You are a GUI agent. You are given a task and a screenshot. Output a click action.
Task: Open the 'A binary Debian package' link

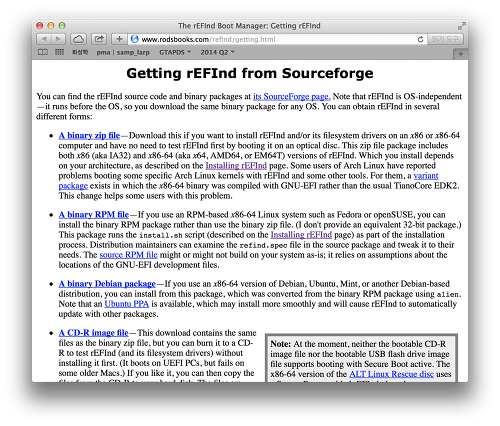[x=107, y=284]
